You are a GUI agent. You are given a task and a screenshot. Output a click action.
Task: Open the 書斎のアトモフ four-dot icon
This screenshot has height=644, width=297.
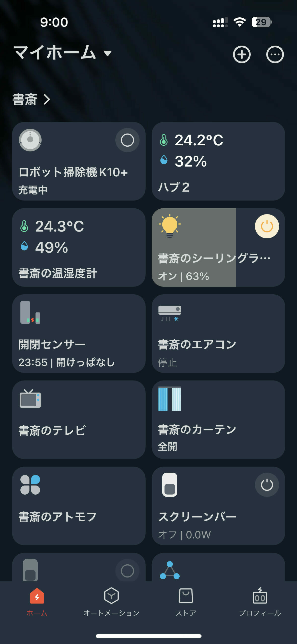(30, 485)
